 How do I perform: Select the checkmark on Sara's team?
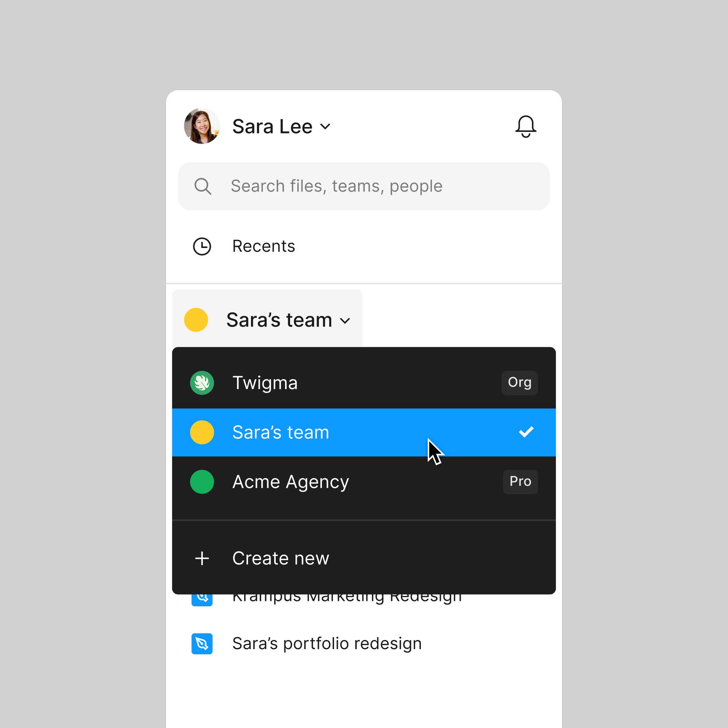[527, 431]
